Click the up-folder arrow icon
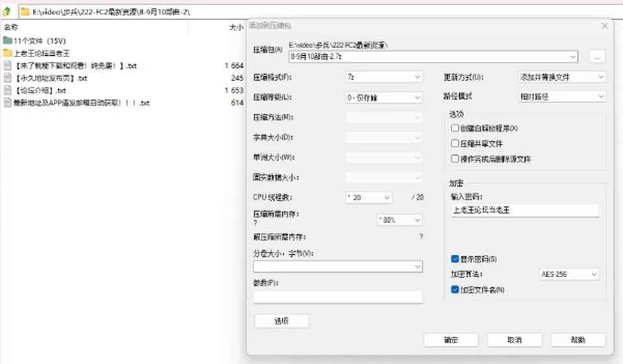The width and height of the screenshot is (623, 364). tap(6, 12)
